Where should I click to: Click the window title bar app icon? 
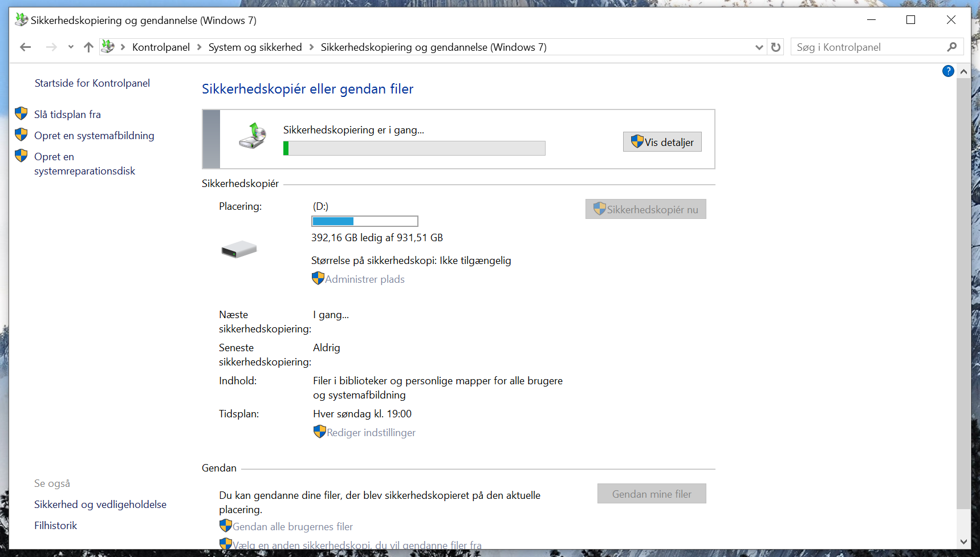21,20
